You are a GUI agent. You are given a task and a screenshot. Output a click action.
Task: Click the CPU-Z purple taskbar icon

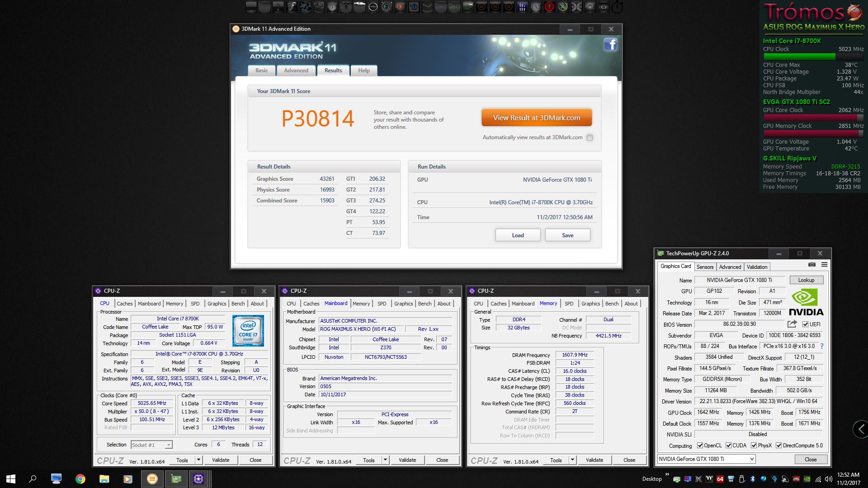pyautogui.click(x=198, y=479)
